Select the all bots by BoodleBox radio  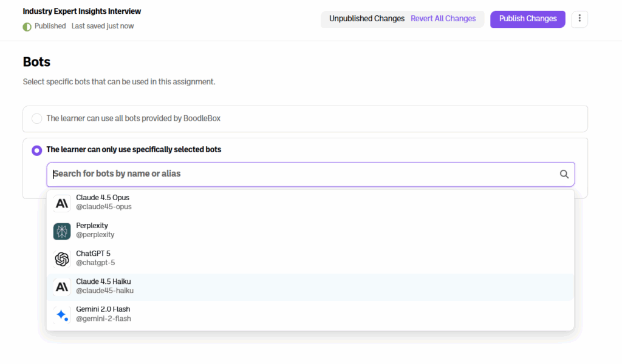[37, 119]
